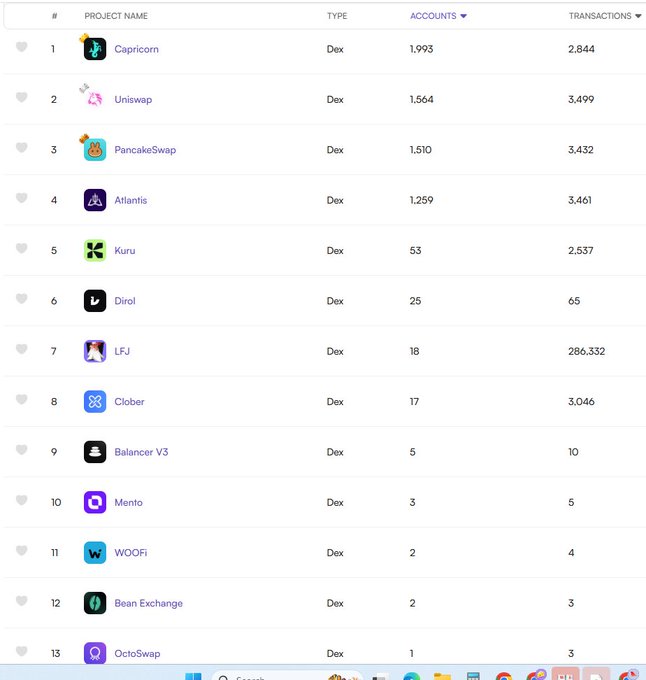Open the Atlantis project link
Screen dimensions: 646x680
[x=131, y=200]
